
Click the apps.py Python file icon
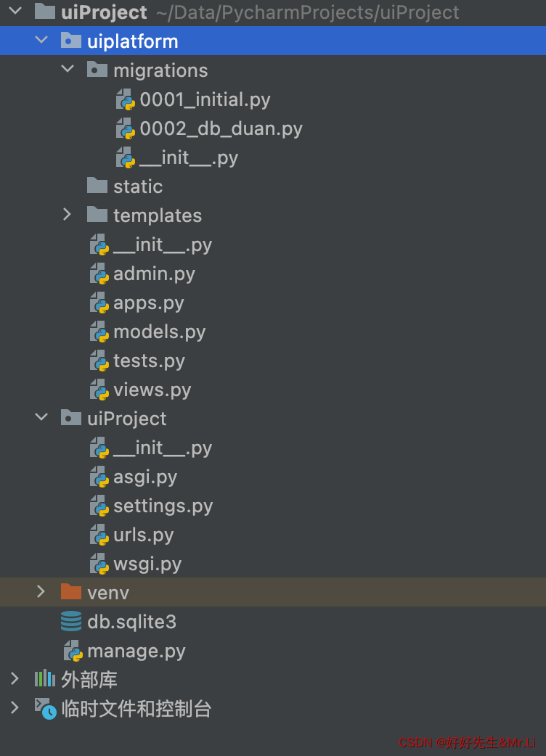point(99,303)
